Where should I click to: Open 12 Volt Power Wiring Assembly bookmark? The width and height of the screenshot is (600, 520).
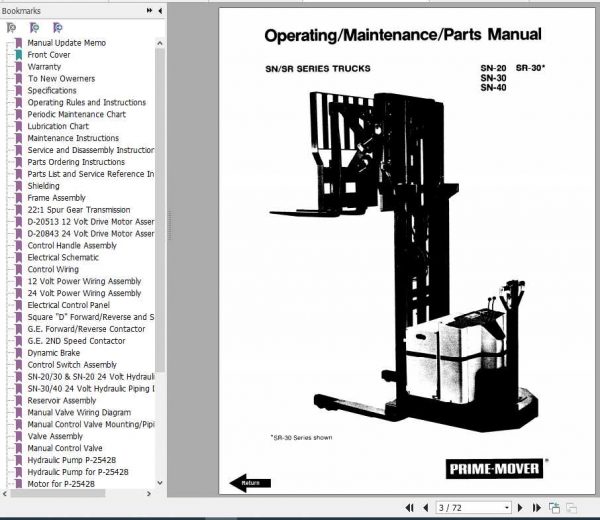click(84, 281)
